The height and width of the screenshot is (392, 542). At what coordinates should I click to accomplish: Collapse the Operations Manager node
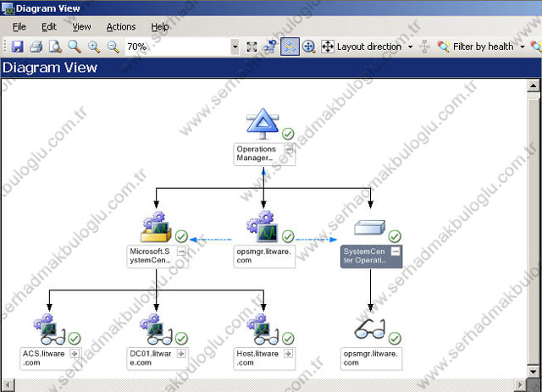pyautogui.click(x=289, y=149)
